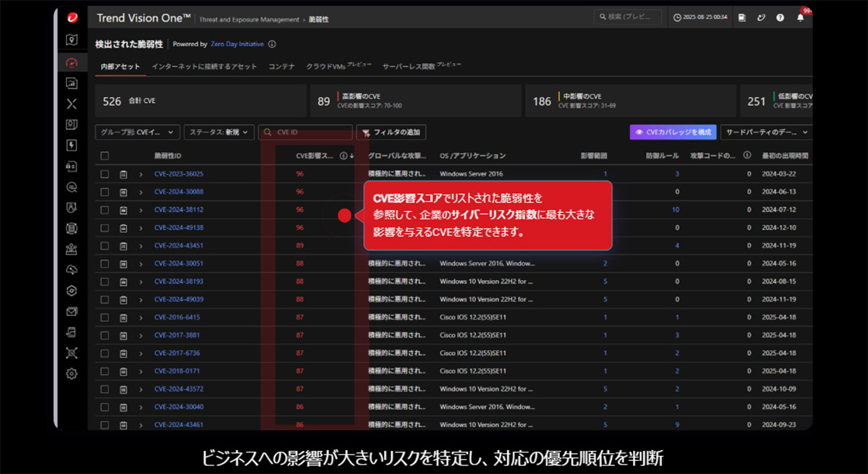This screenshot has width=868, height=474.
Task: Open the lightning bolt sidebar icon
Action: coord(72,145)
